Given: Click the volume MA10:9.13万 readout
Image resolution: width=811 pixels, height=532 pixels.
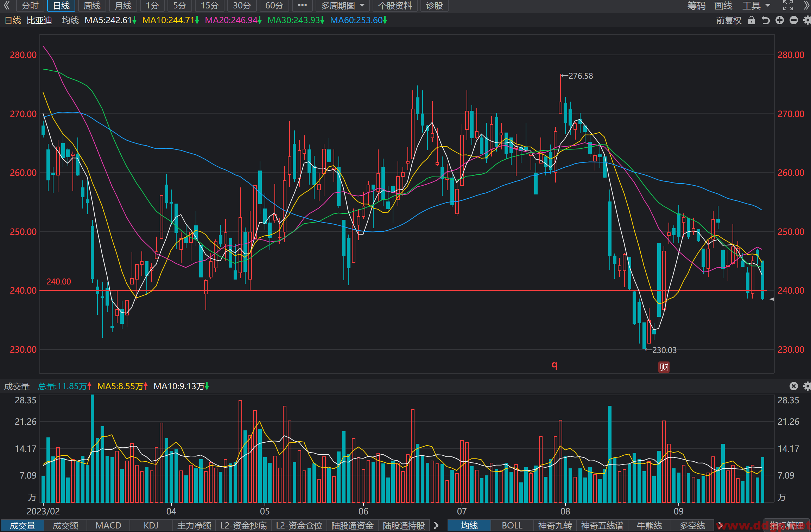Looking at the screenshot, I should [x=181, y=386].
